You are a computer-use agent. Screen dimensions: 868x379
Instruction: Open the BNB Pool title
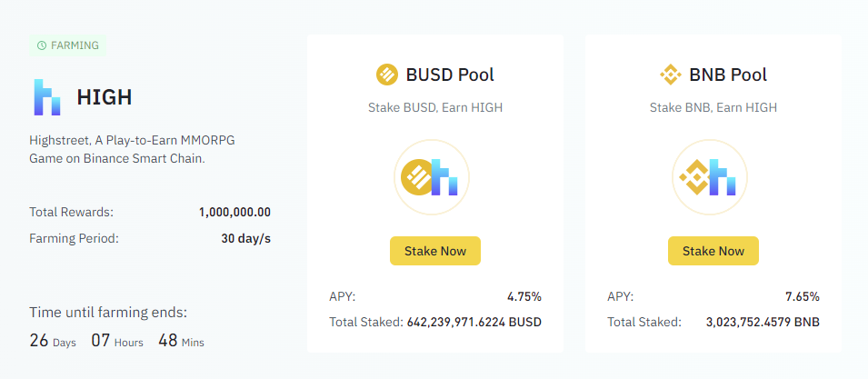(728, 75)
